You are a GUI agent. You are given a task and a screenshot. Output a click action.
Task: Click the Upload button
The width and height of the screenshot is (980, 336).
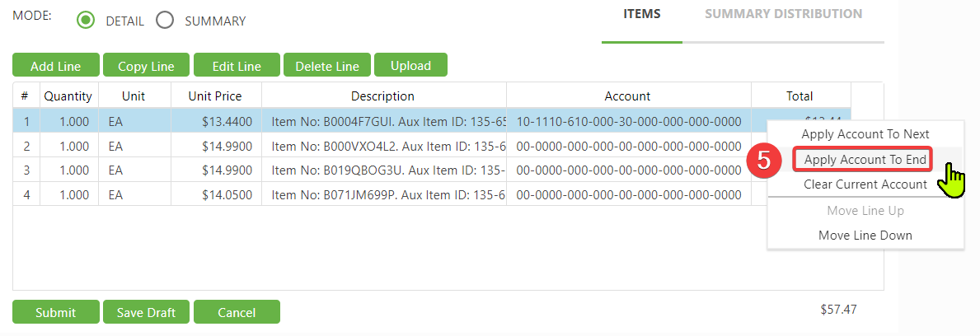point(410,66)
